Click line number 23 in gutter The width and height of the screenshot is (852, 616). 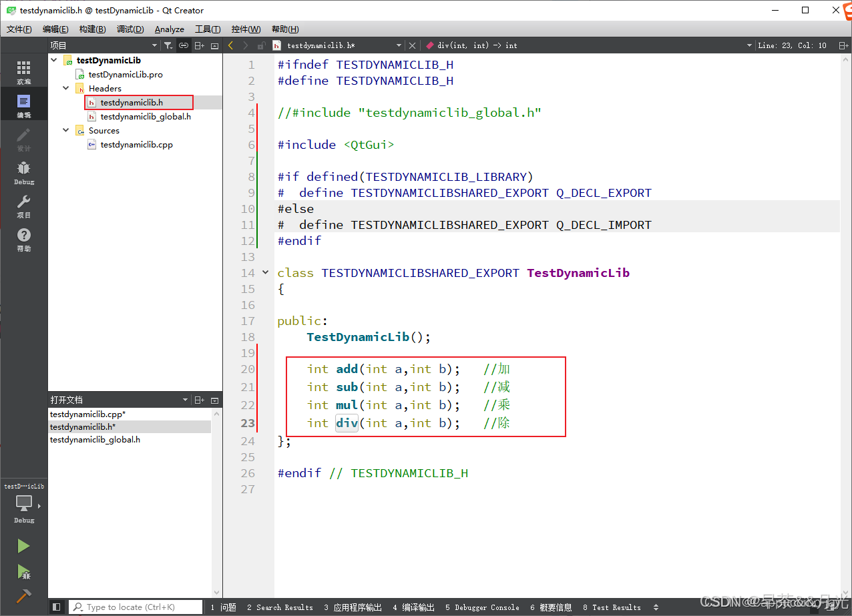(x=248, y=422)
